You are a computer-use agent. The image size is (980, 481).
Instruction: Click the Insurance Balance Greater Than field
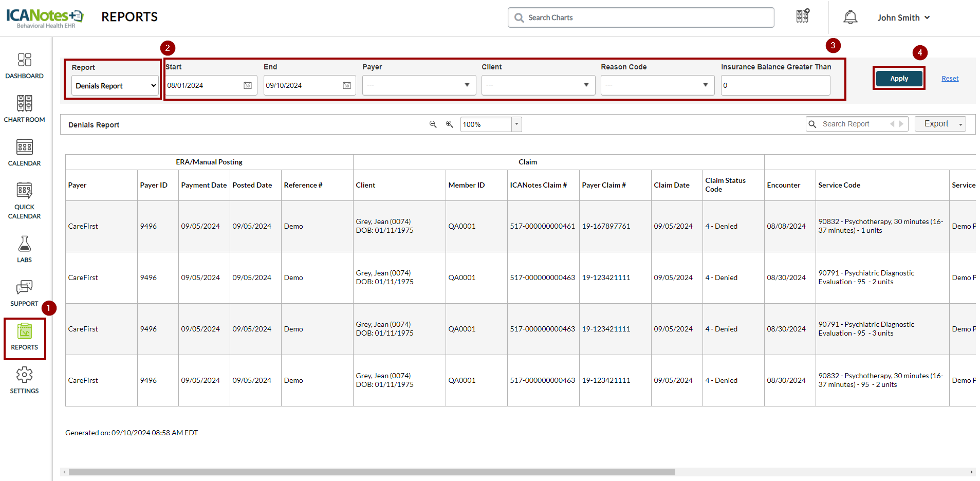[775, 85]
